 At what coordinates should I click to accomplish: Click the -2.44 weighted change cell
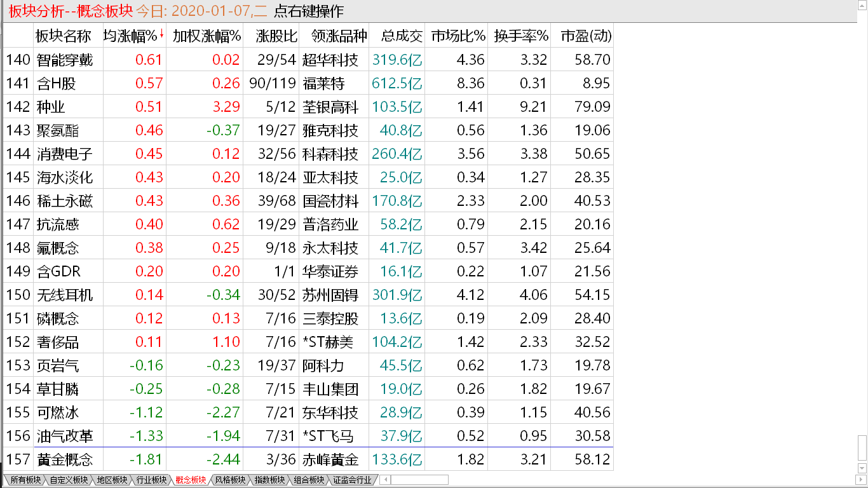pyautogui.click(x=223, y=459)
